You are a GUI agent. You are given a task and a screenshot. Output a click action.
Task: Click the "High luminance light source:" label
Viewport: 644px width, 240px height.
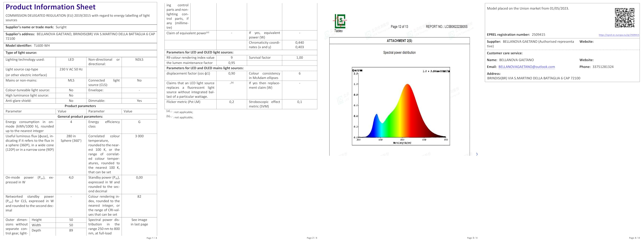(27, 95)
